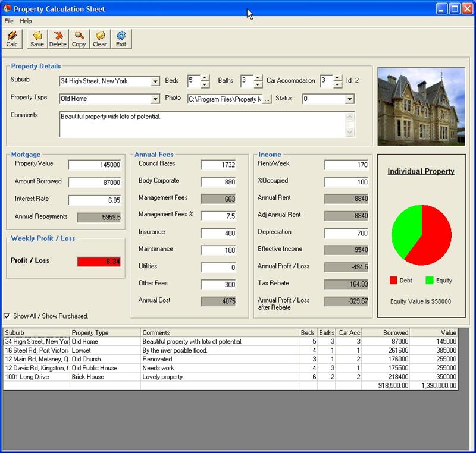Open the Help menu
The width and height of the screenshot is (476, 453).
[26, 21]
